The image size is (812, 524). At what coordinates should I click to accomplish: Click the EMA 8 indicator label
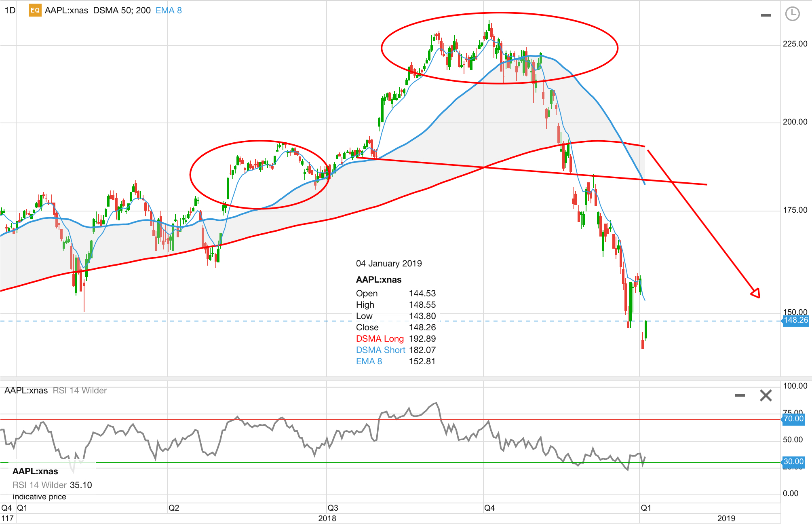(169, 10)
